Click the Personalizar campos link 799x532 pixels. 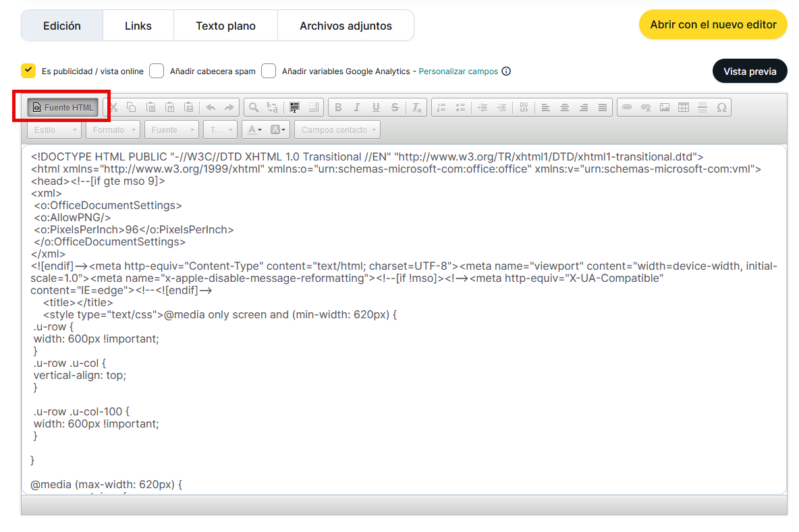tap(458, 71)
